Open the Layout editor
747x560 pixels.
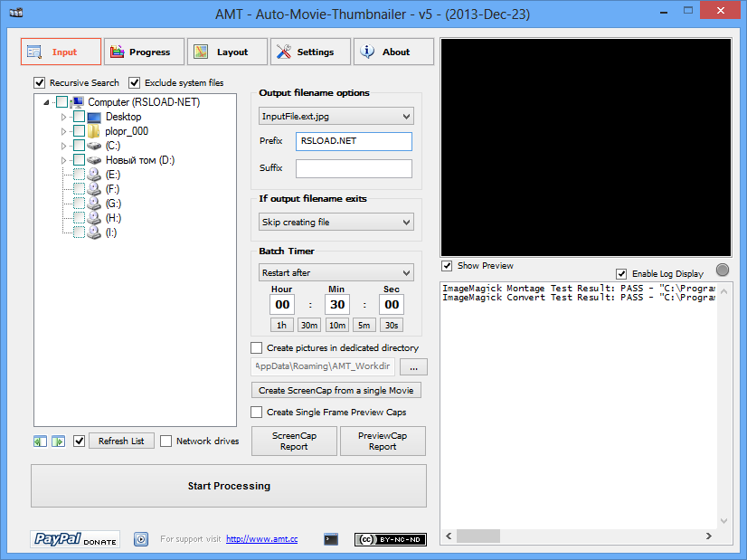click(x=226, y=52)
